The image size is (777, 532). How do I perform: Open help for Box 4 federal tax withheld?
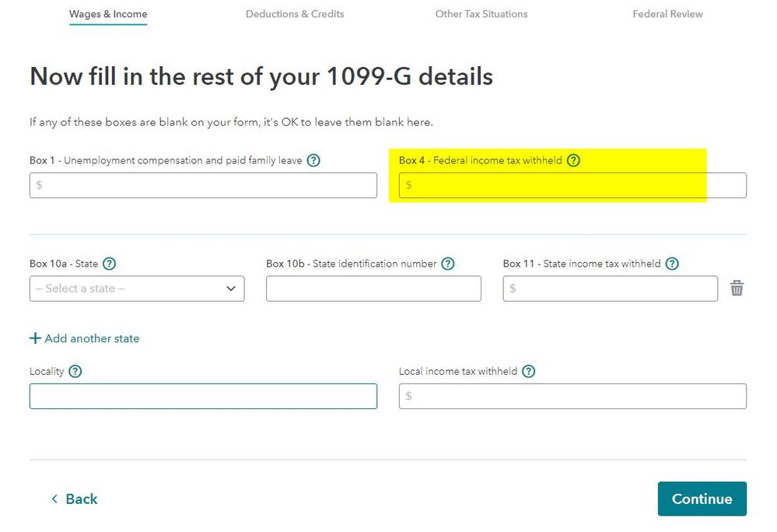point(573,161)
